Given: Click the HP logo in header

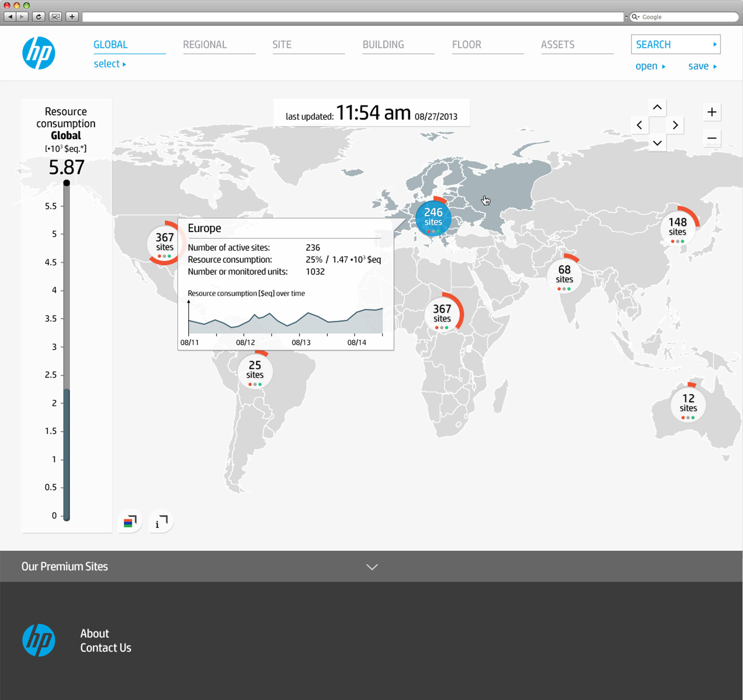Looking at the screenshot, I should 39,53.
